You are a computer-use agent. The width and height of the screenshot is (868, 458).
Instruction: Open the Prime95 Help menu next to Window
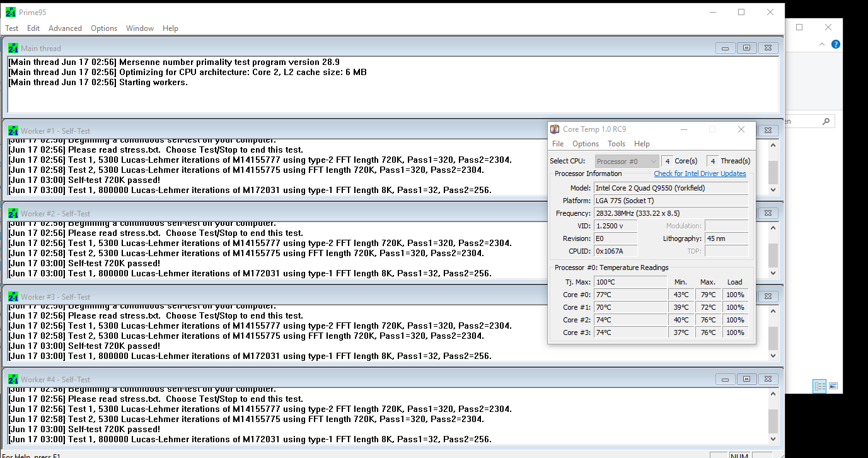(170, 28)
